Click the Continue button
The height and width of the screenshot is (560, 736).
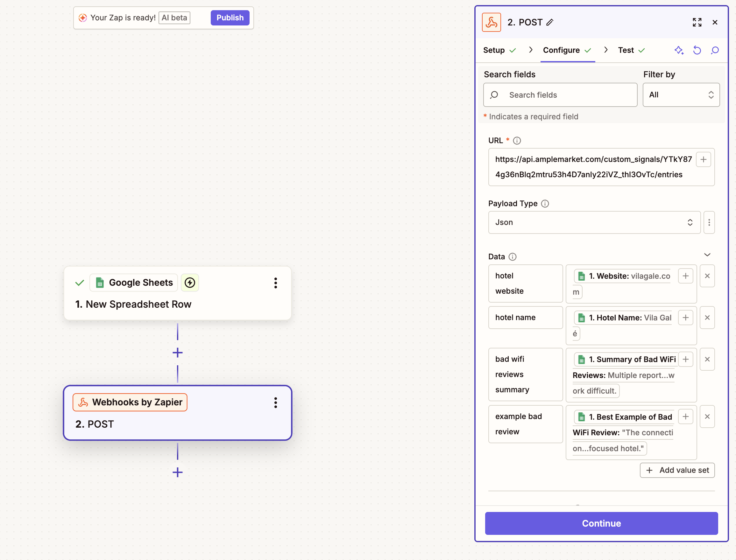click(x=601, y=523)
